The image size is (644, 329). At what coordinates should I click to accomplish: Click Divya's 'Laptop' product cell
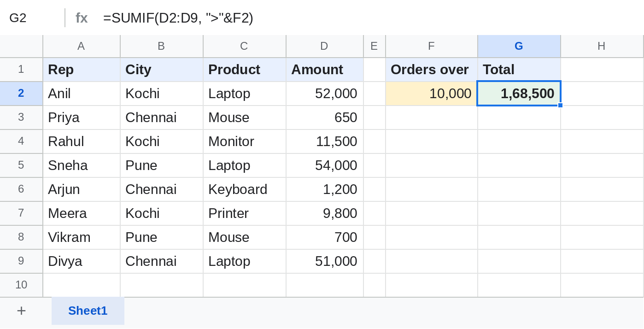(x=245, y=261)
